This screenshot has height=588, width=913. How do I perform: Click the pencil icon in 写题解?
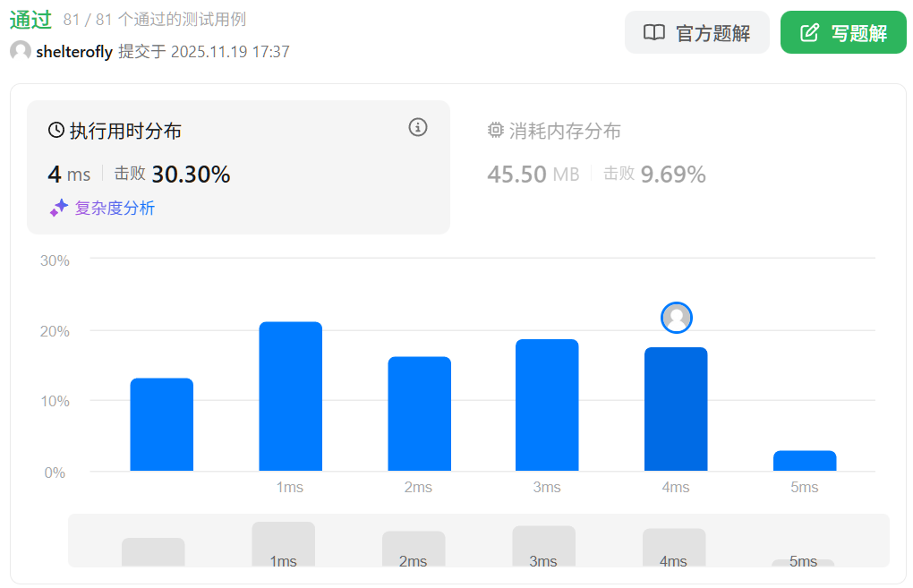click(809, 33)
